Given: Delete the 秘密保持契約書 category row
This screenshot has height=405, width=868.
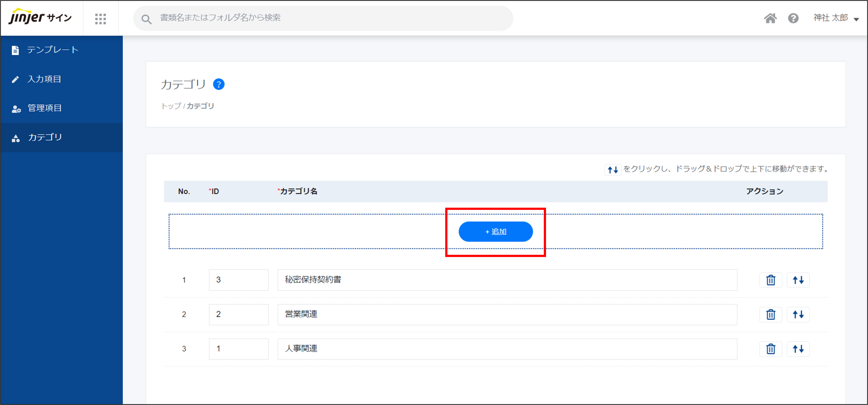Looking at the screenshot, I should coord(771,280).
